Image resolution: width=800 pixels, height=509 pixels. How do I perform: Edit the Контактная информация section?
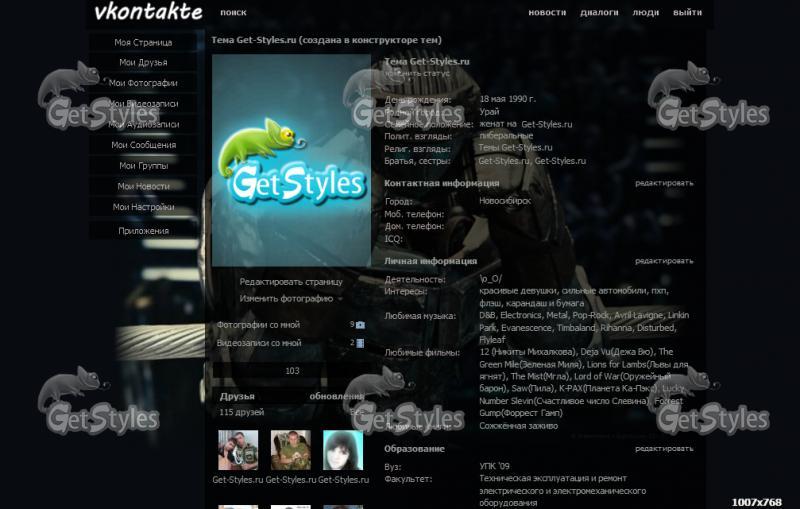[x=664, y=183]
